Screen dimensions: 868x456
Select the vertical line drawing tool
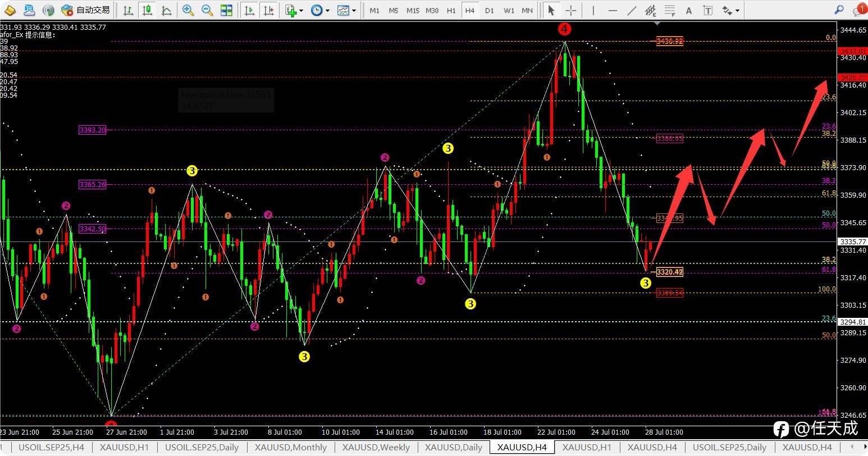tap(593, 10)
